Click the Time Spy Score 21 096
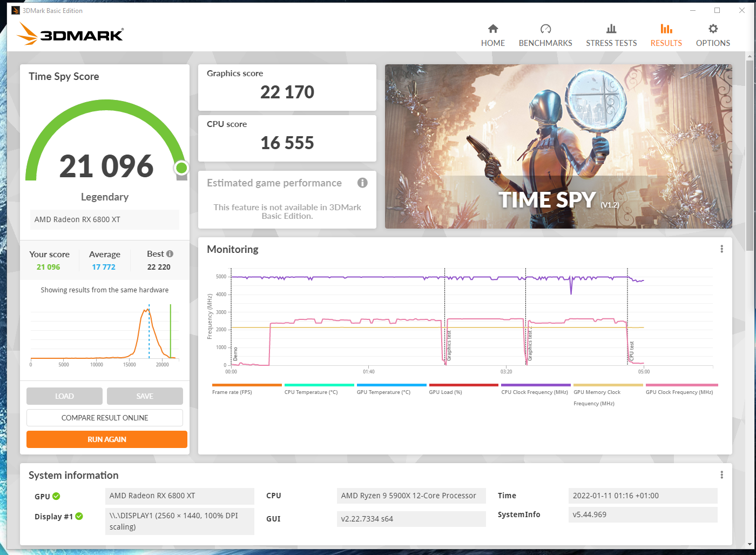Viewport: 756px width, 555px height. [106, 166]
